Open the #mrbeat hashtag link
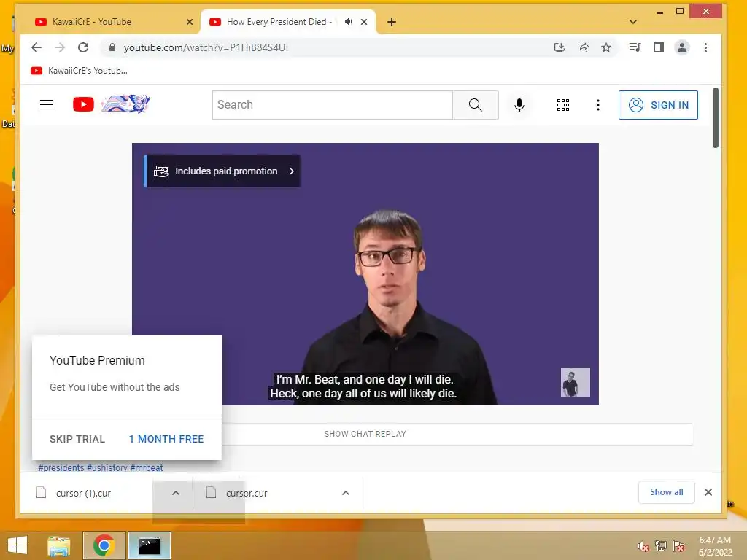 146,467
